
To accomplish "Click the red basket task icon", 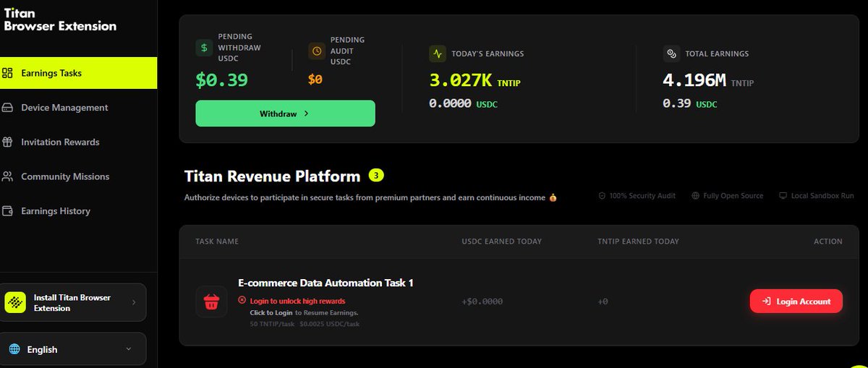I will [212, 301].
